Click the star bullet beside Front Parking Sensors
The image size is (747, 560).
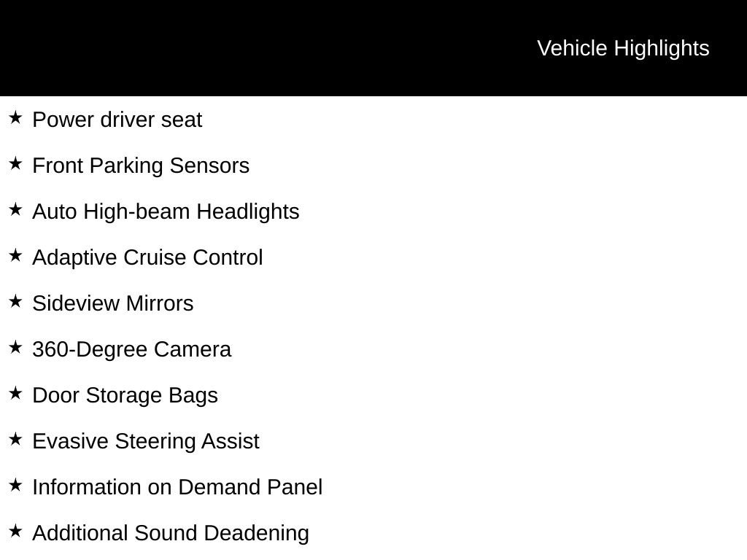point(15,163)
